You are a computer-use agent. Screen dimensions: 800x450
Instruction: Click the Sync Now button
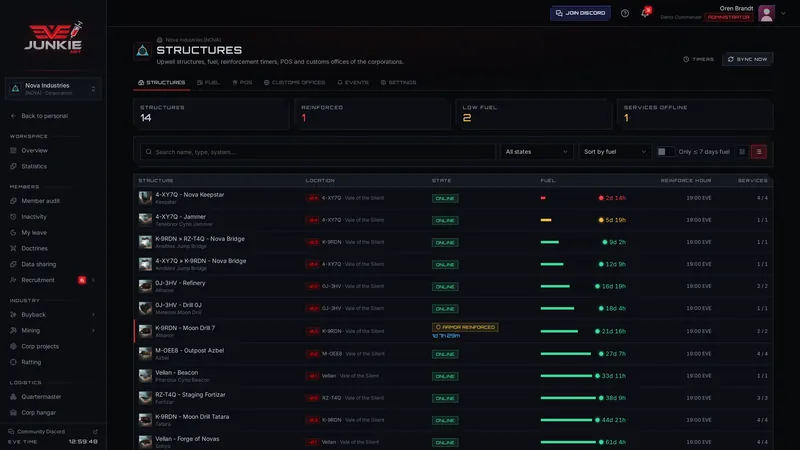747,59
